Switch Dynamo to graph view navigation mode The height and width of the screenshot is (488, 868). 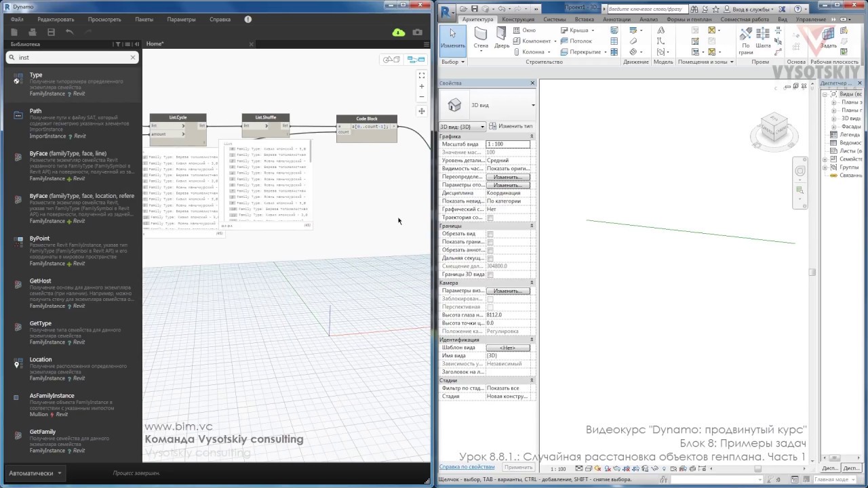(x=416, y=60)
